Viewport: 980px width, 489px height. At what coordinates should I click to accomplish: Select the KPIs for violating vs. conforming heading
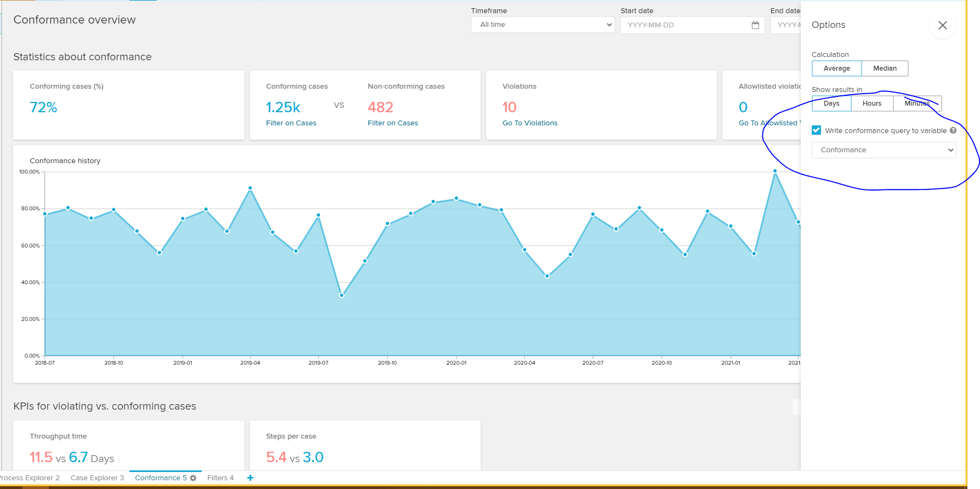tap(105, 406)
